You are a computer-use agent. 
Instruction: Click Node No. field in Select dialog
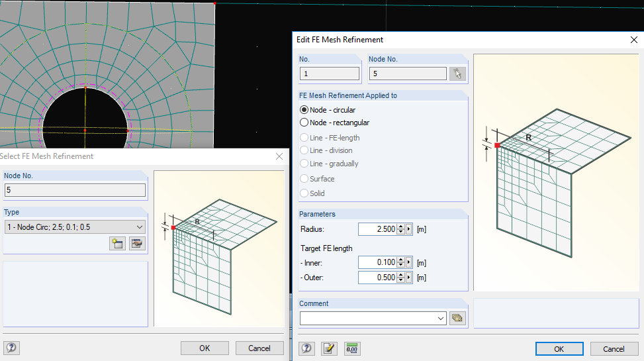tap(75, 190)
